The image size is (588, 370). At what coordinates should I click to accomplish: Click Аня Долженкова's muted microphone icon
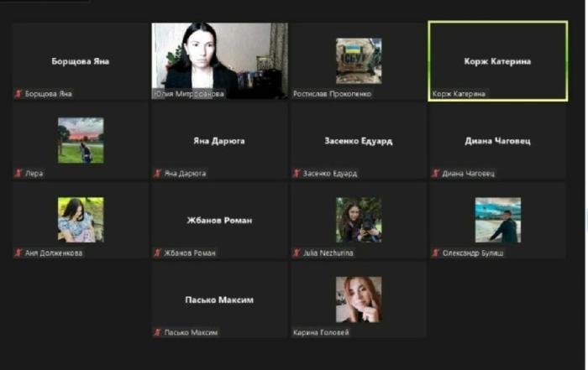(x=18, y=253)
